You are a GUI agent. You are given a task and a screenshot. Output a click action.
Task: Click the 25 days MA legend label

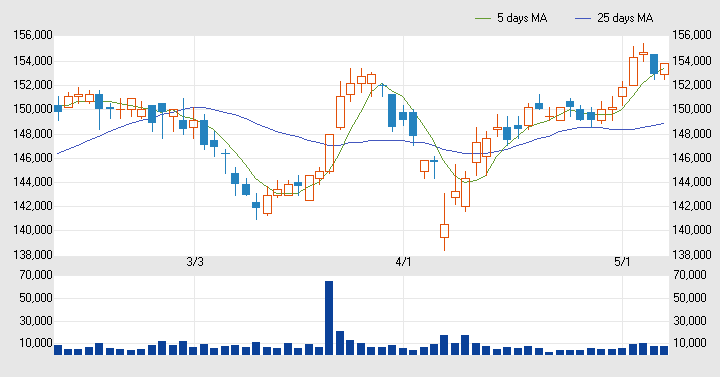tap(625, 18)
